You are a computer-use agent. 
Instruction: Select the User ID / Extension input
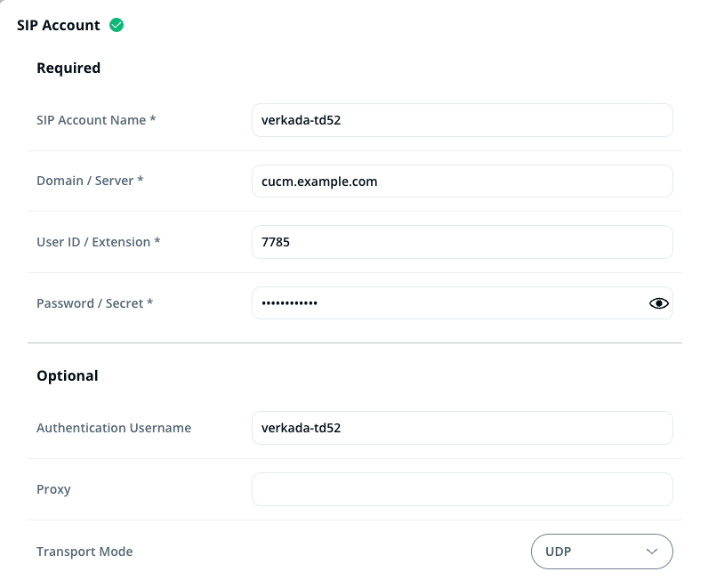tap(462, 242)
